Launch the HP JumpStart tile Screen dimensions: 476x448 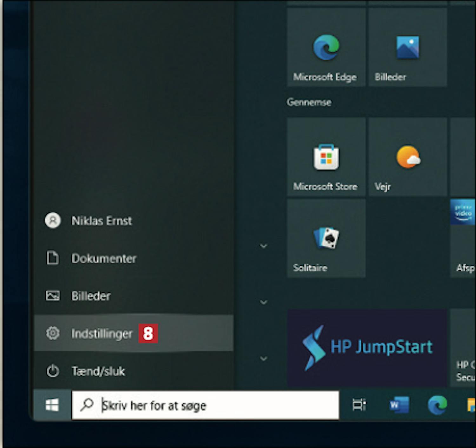click(367, 347)
